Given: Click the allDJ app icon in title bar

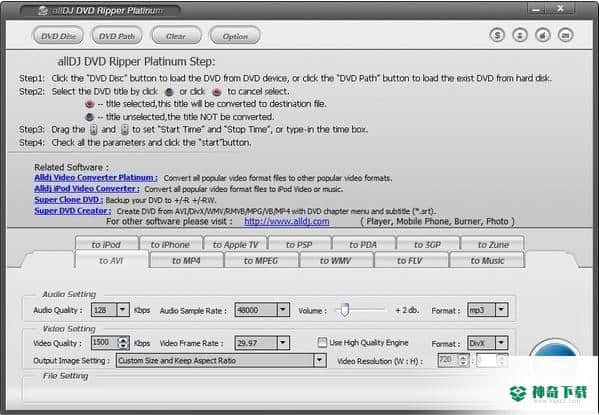Looking at the screenshot, I should pyautogui.click(x=43, y=10).
